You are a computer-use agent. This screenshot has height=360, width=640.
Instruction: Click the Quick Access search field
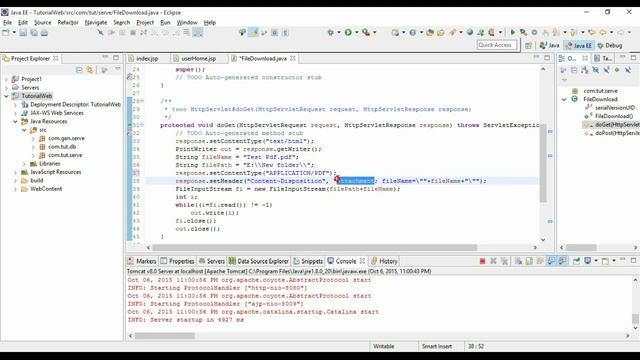point(497,45)
